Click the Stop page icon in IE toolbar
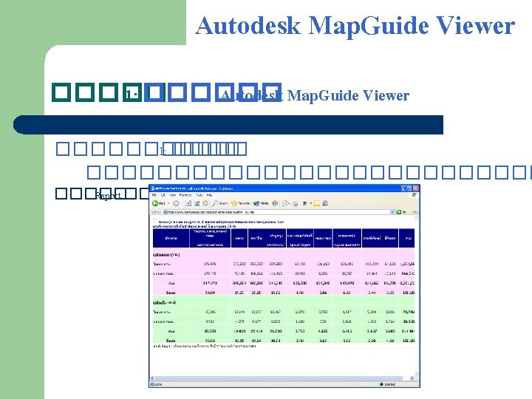This screenshot has height=399, width=532. click(x=188, y=203)
